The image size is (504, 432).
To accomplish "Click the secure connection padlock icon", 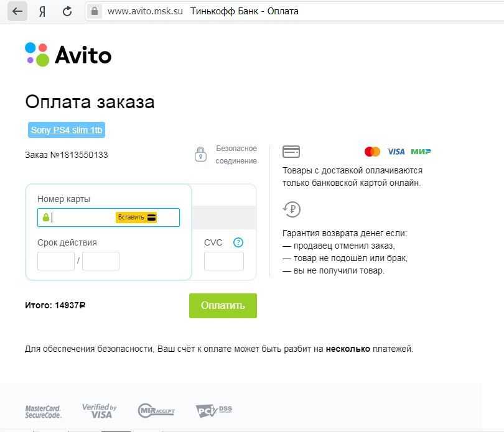I will (x=200, y=154).
